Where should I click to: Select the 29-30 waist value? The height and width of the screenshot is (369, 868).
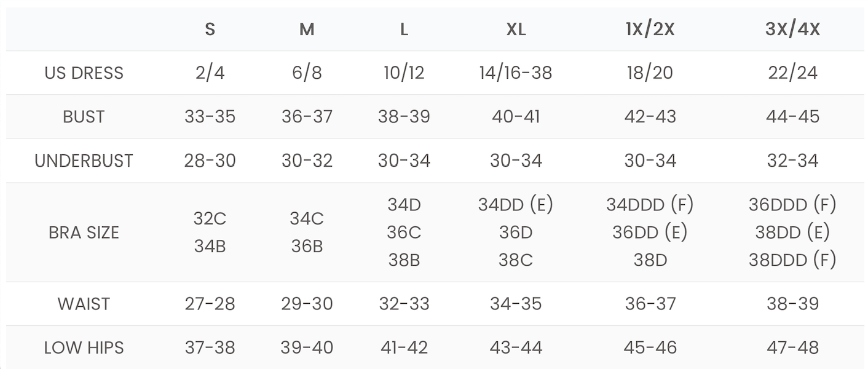(x=307, y=304)
